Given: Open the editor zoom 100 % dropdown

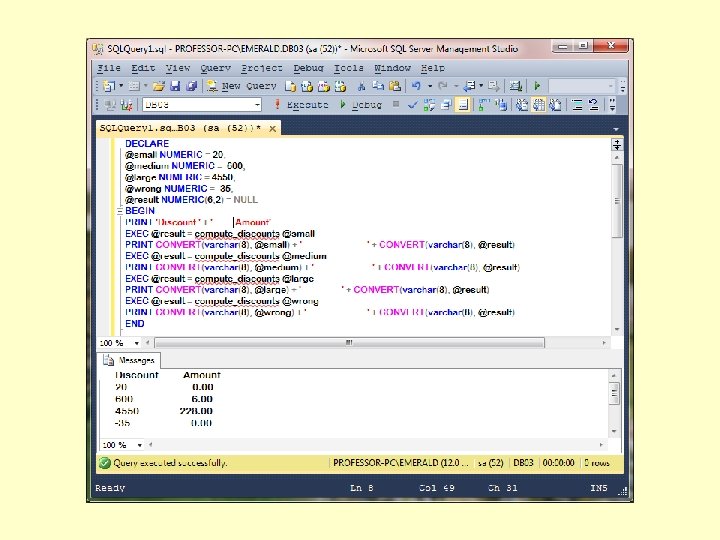Looking at the screenshot, I should click(136, 343).
